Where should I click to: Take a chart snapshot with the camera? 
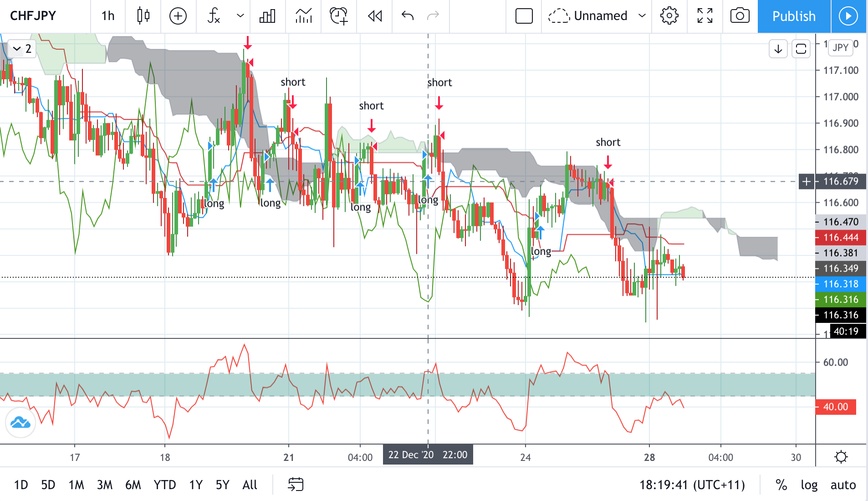tap(740, 16)
